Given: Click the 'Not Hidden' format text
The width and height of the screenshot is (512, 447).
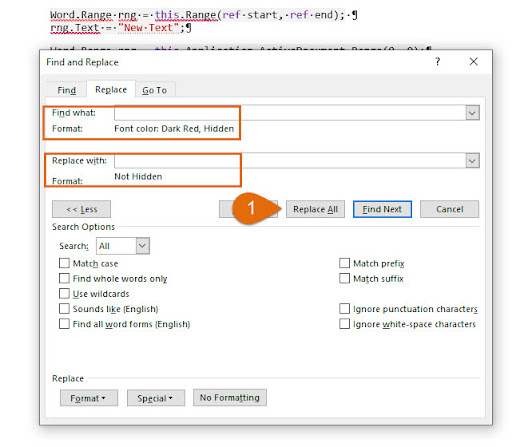Looking at the screenshot, I should point(138,177).
